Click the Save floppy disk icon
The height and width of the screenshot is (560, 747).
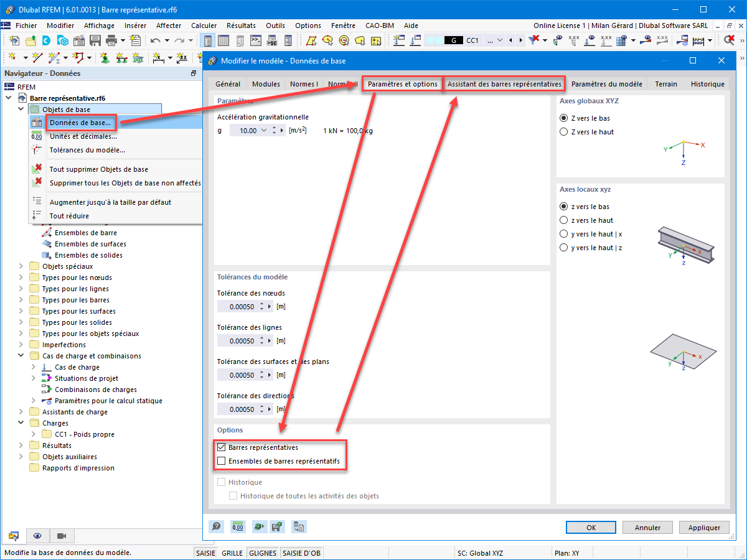pos(95,40)
